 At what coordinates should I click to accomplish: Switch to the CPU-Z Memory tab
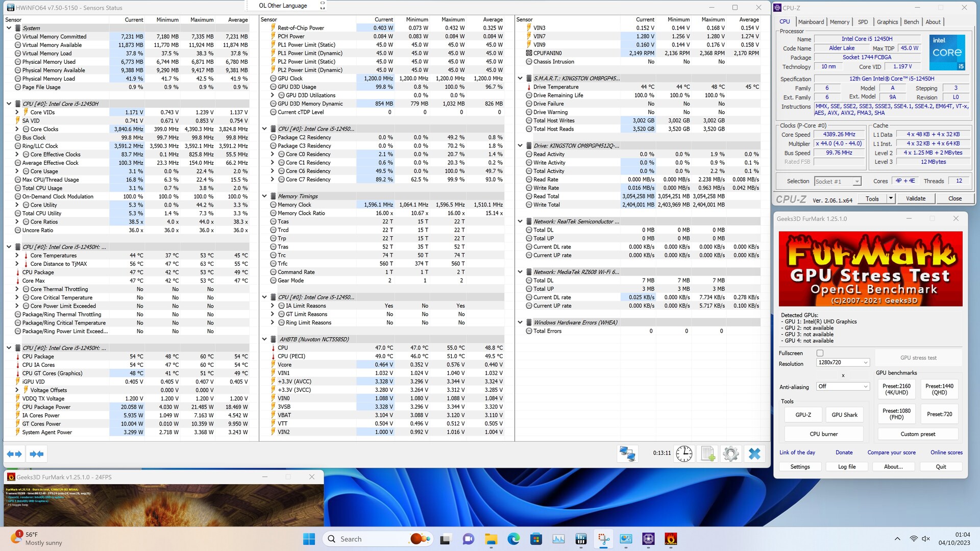[839, 22]
